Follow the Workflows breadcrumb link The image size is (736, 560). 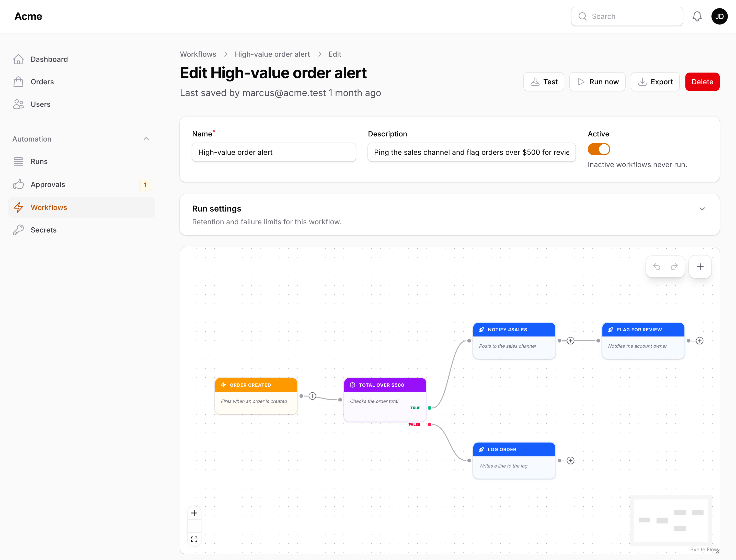click(198, 54)
